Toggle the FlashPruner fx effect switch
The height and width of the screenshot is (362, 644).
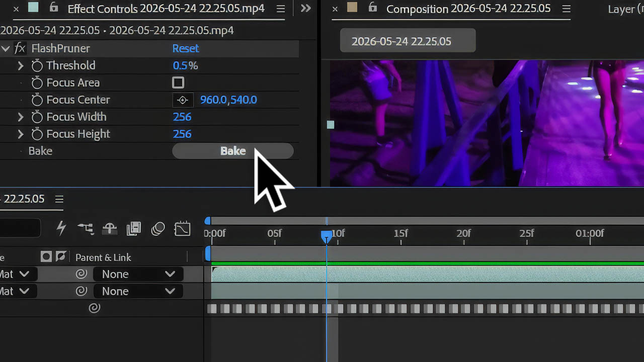point(20,48)
